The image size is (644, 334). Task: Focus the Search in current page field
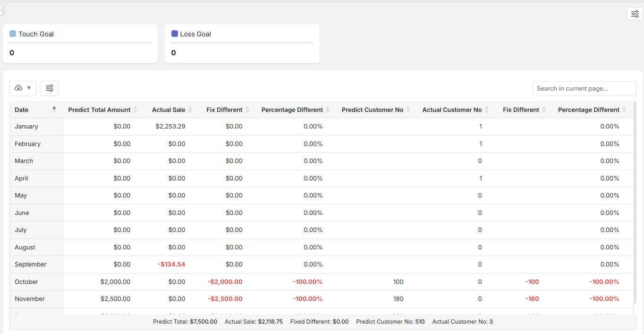tap(584, 88)
